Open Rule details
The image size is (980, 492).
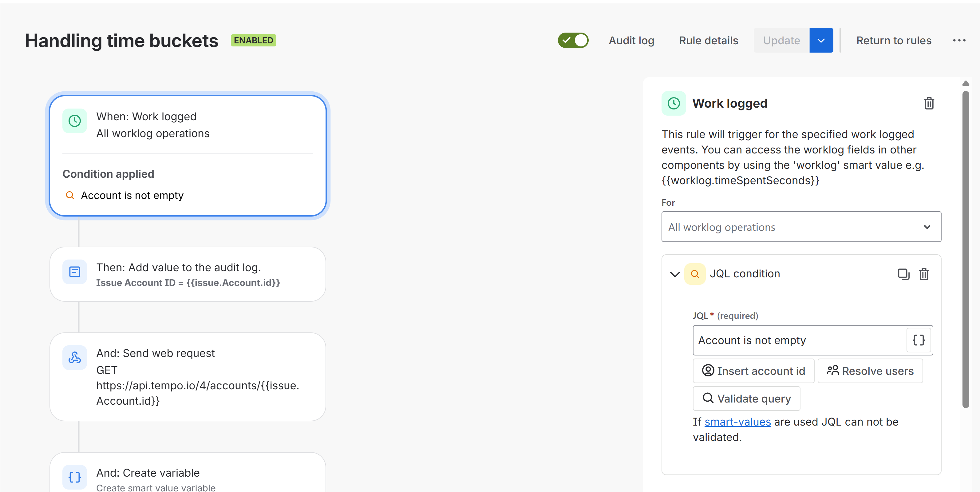[708, 40]
